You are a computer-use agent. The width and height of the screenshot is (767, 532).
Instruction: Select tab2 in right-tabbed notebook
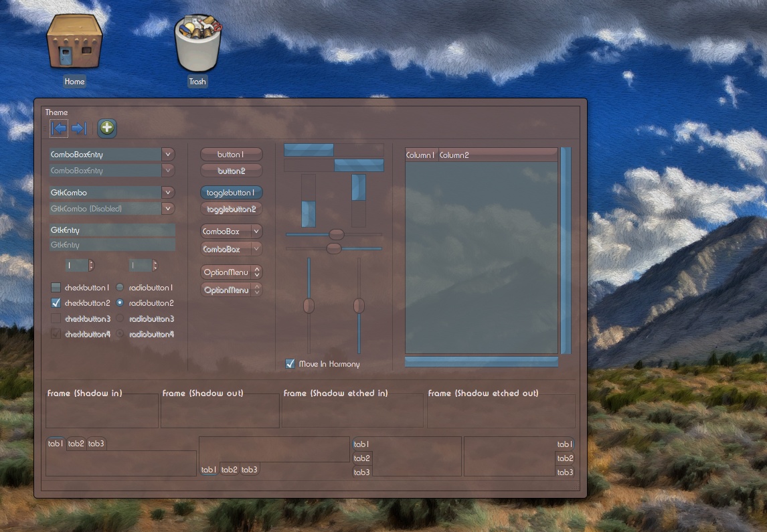point(565,458)
